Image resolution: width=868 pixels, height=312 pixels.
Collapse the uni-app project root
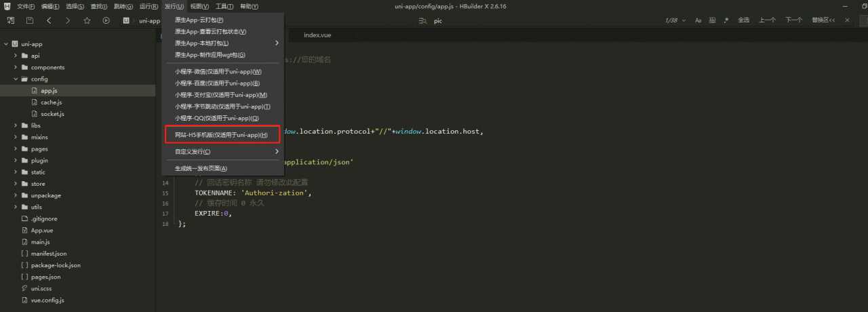(6, 44)
